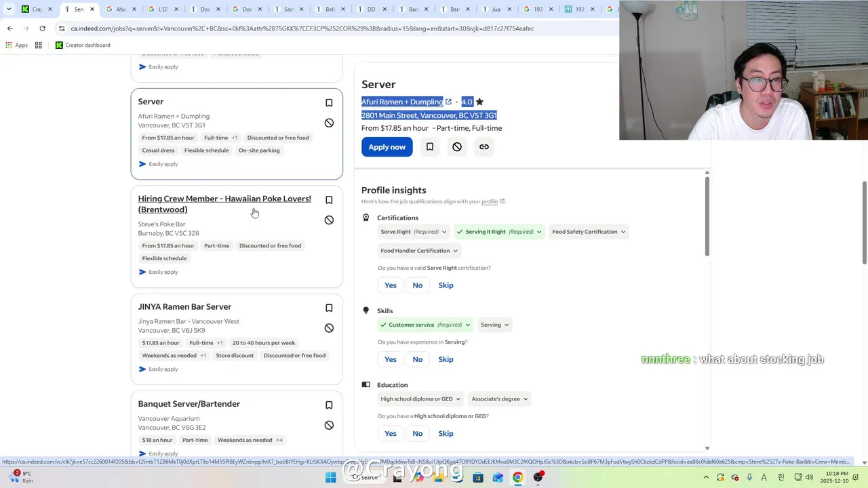Click the job details scroll down arrow

click(x=707, y=448)
